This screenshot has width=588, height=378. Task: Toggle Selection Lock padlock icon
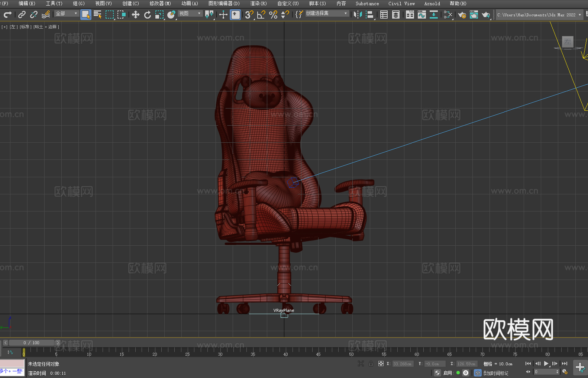point(371,364)
